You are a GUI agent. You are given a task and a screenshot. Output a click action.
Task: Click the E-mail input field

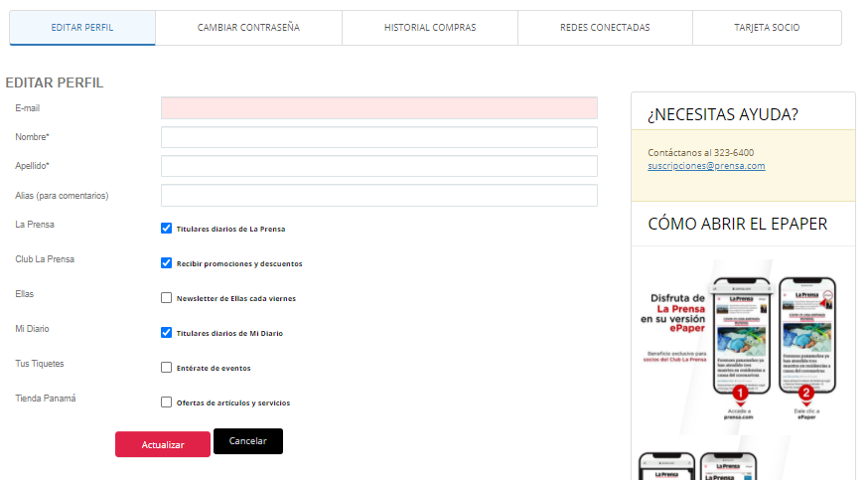(379, 108)
